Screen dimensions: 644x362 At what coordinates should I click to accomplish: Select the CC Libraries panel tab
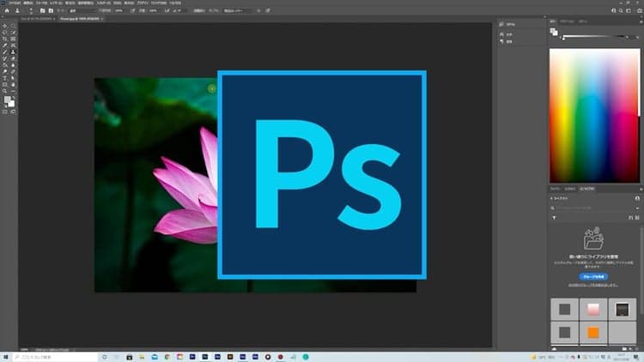tap(587, 189)
